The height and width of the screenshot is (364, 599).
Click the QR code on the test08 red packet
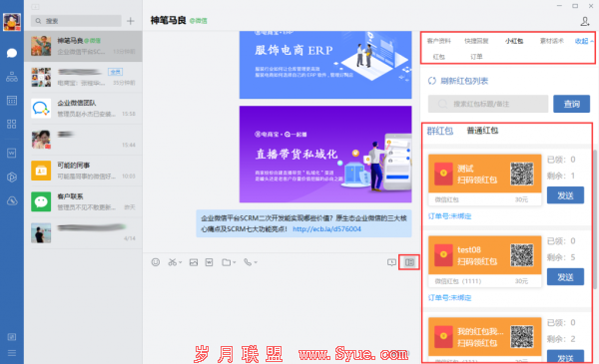522,255
